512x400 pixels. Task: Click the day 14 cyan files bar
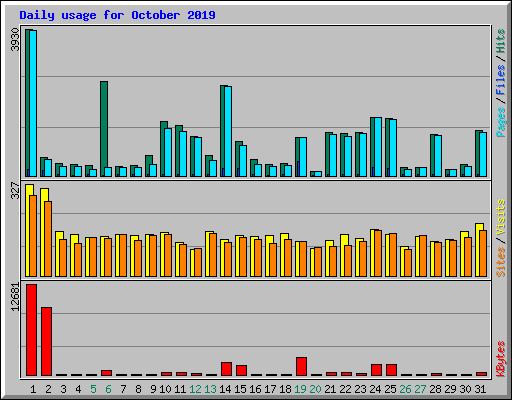(x=228, y=131)
